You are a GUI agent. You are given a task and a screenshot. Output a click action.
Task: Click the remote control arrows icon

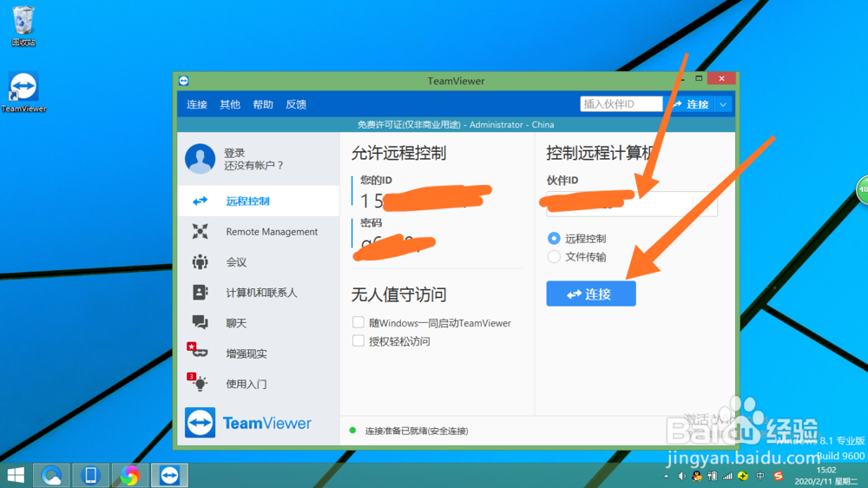tap(200, 201)
